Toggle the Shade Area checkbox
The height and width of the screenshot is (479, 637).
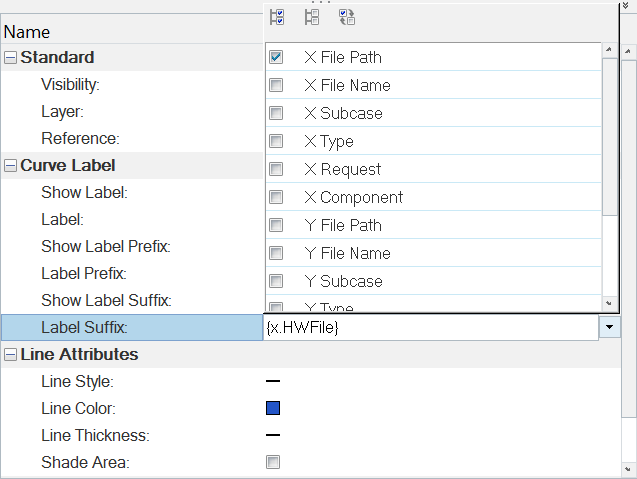click(x=273, y=462)
